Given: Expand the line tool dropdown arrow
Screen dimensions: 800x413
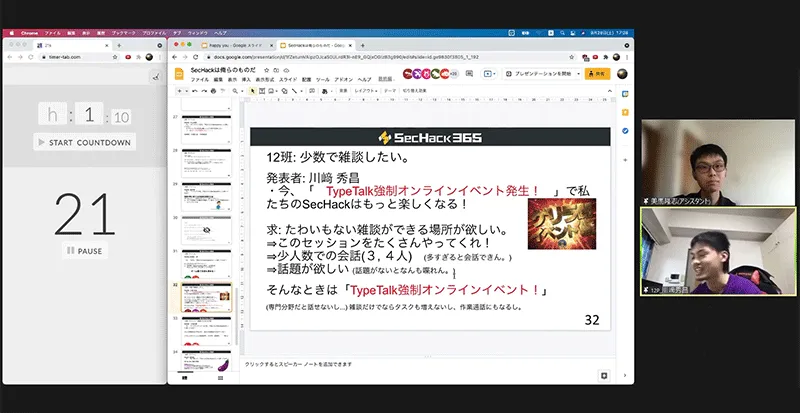Looking at the screenshot, I should pyautogui.click(x=301, y=91).
